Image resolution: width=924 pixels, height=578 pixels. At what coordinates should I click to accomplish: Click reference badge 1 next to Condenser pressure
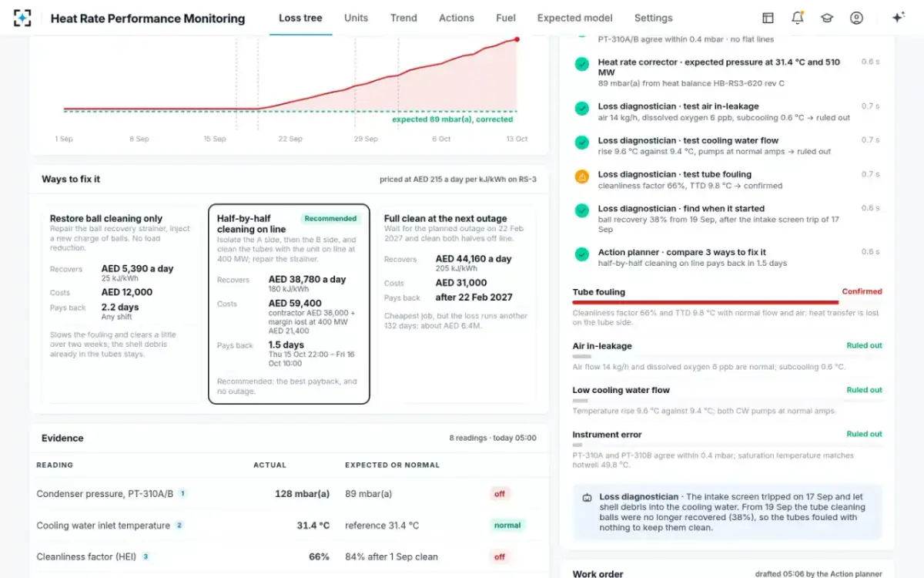point(182,493)
